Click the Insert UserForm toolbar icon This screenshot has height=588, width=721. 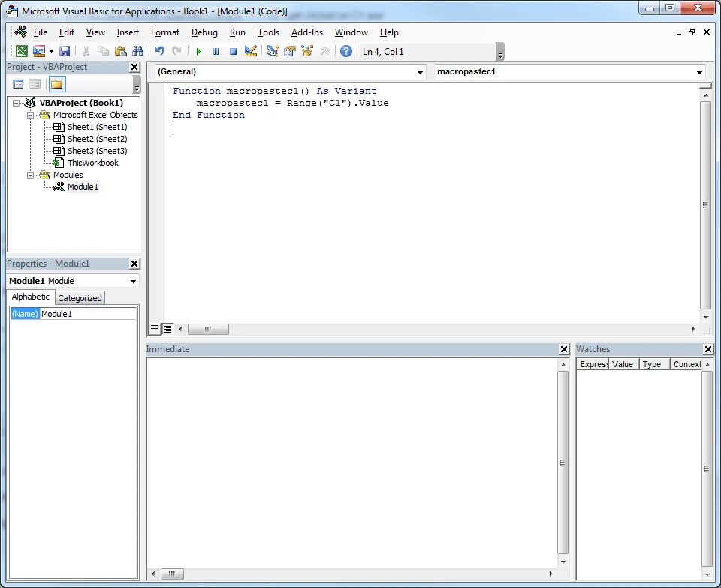(39, 51)
